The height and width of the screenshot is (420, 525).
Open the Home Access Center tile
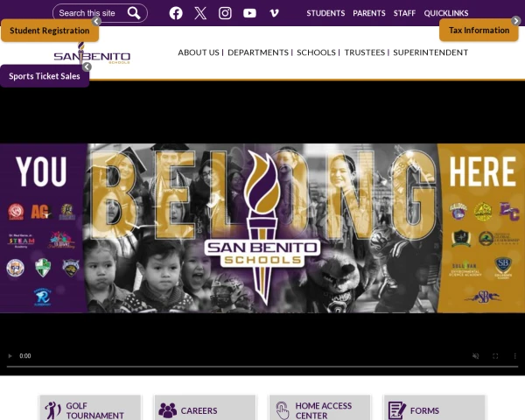click(x=319, y=408)
